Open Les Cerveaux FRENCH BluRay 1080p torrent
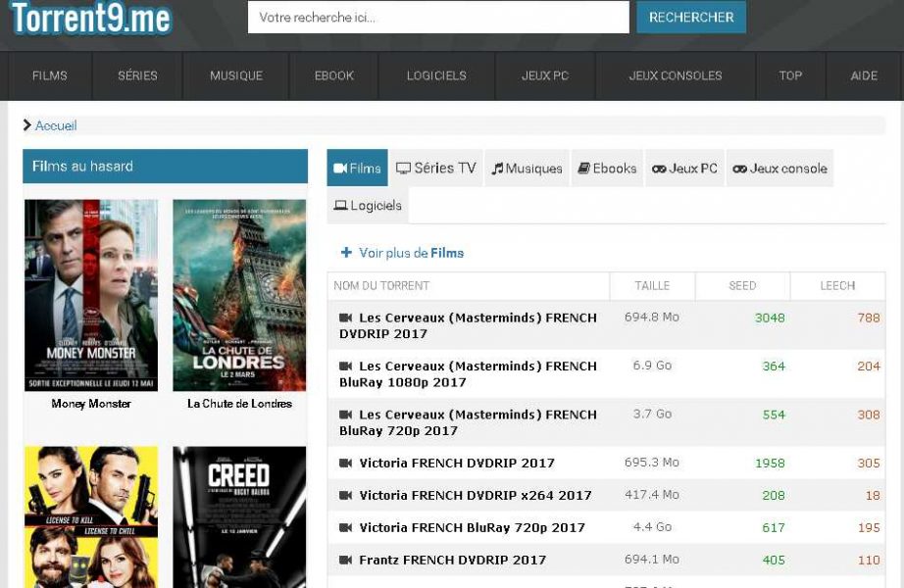 click(468, 373)
